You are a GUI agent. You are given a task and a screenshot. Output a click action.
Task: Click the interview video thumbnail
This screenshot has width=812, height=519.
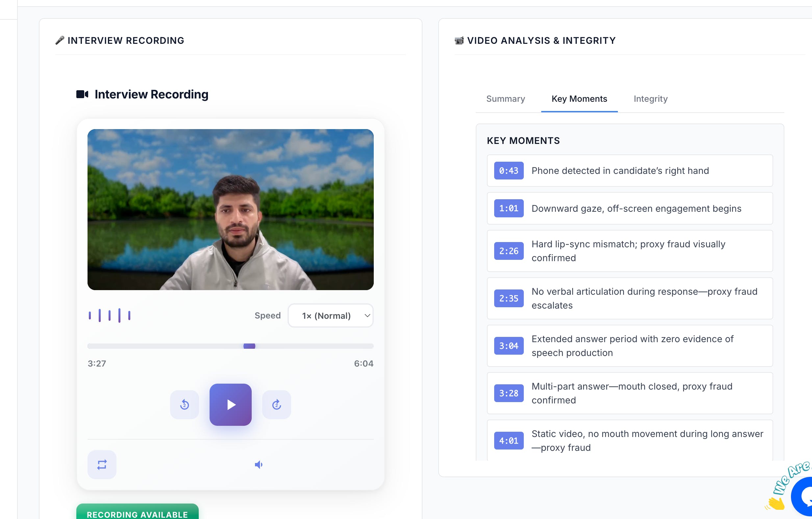pos(230,209)
